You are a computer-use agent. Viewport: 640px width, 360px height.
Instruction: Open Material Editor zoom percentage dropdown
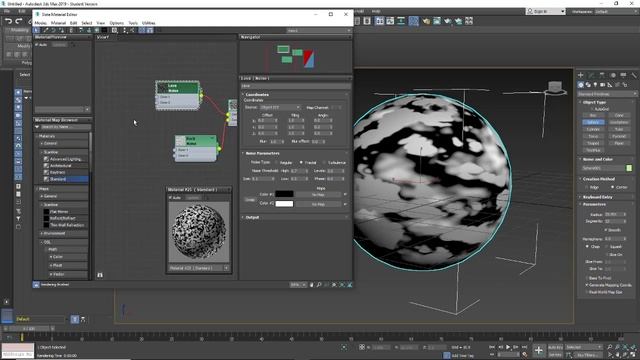(x=298, y=285)
